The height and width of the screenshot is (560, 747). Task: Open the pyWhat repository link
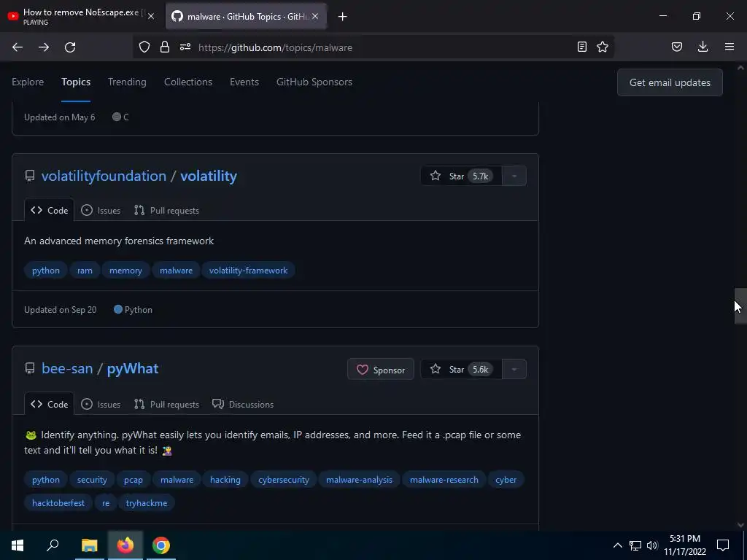133,368
